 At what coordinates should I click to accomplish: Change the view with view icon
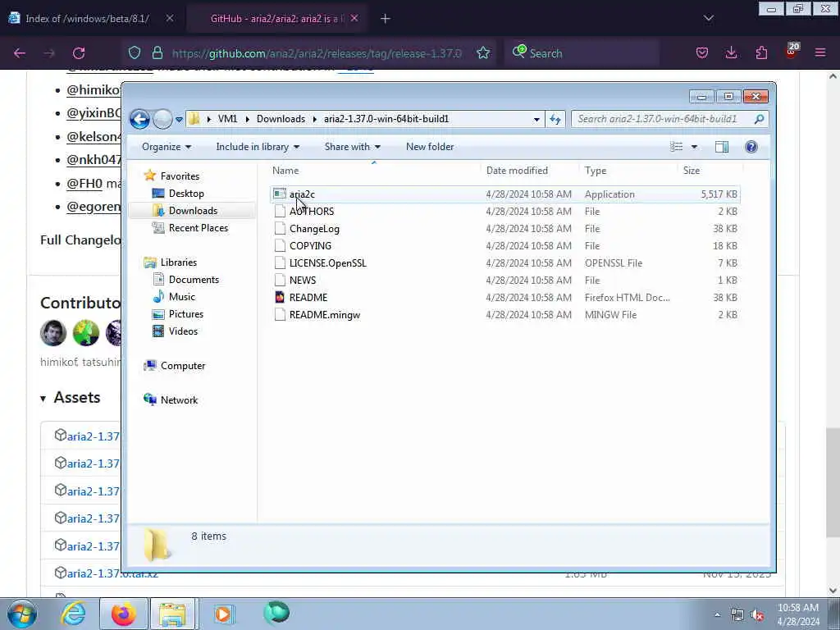tap(677, 147)
